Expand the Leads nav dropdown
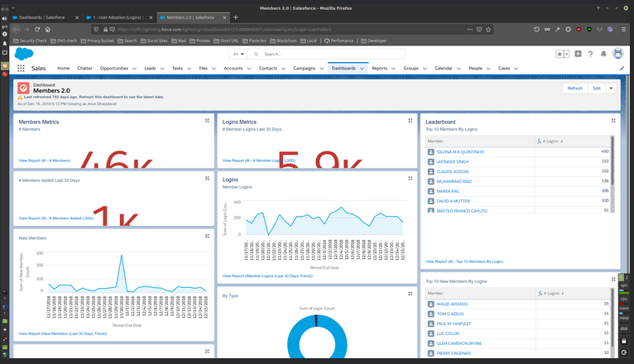 pos(162,69)
